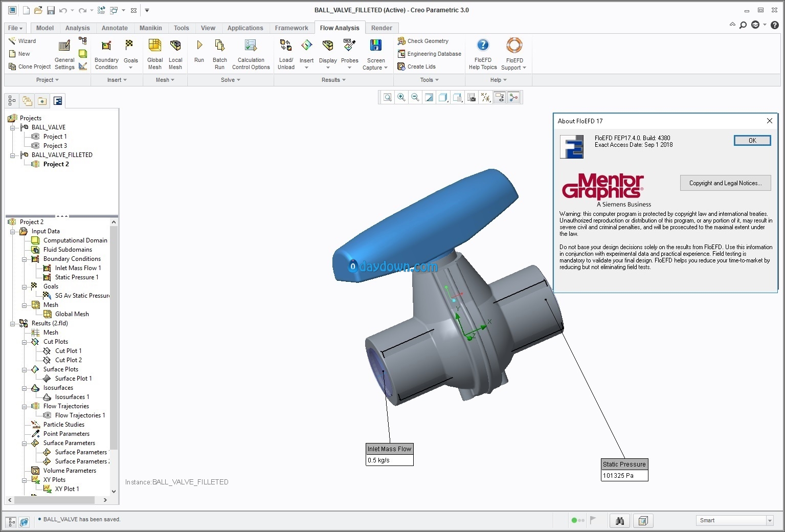The height and width of the screenshot is (532, 785).
Task: Click the Run solver icon
Action: click(x=199, y=46)
